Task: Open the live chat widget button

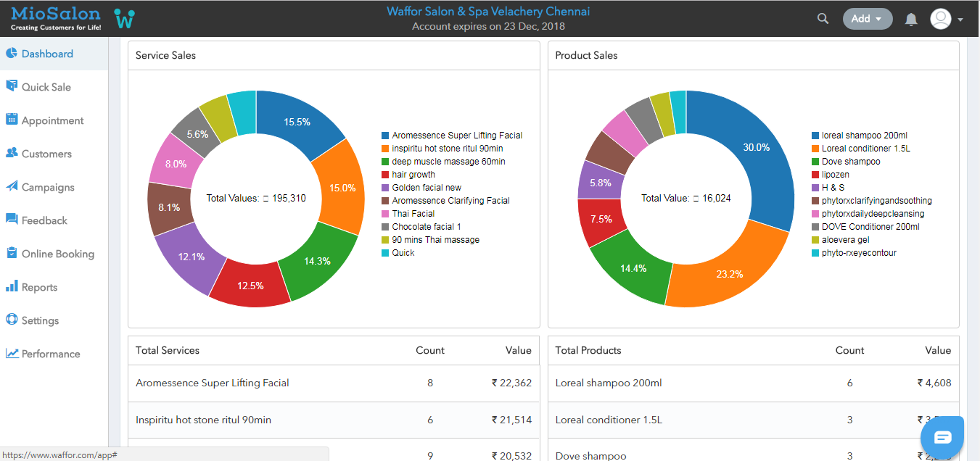Action: point(942,437)
